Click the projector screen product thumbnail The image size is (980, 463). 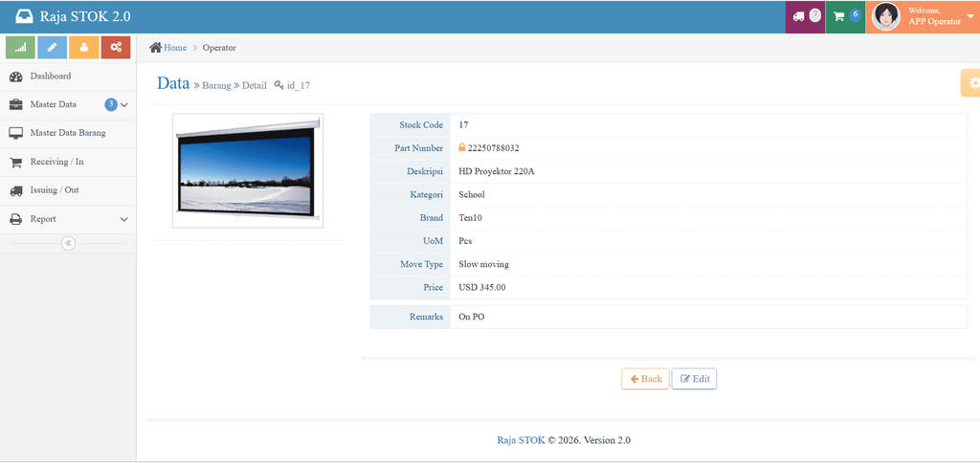click(x=248, y=170)
